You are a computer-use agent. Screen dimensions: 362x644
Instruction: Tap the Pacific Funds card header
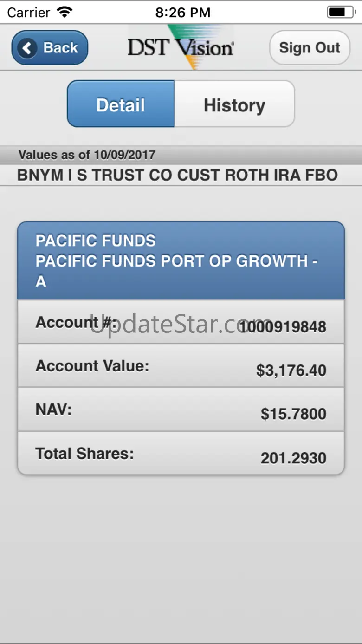[x=181, y=260]
